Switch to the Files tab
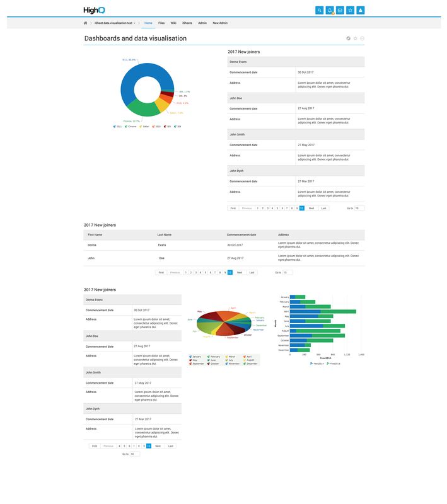Screen dimensions: 447x504 161,23
